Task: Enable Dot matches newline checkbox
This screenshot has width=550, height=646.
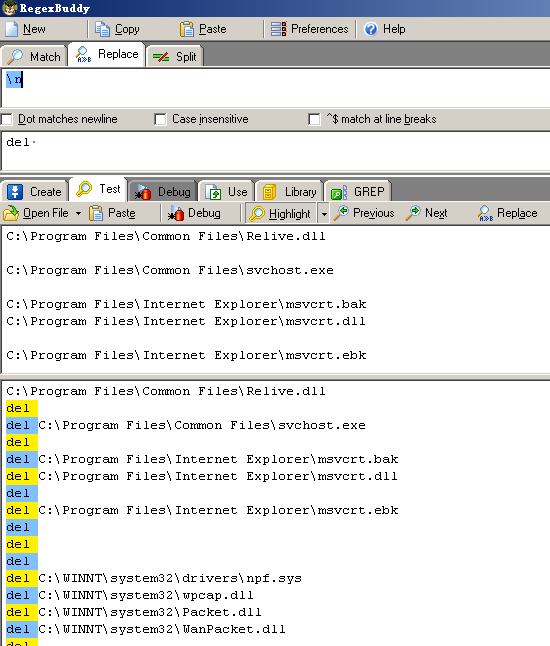Action: click(x=6, y=119)
